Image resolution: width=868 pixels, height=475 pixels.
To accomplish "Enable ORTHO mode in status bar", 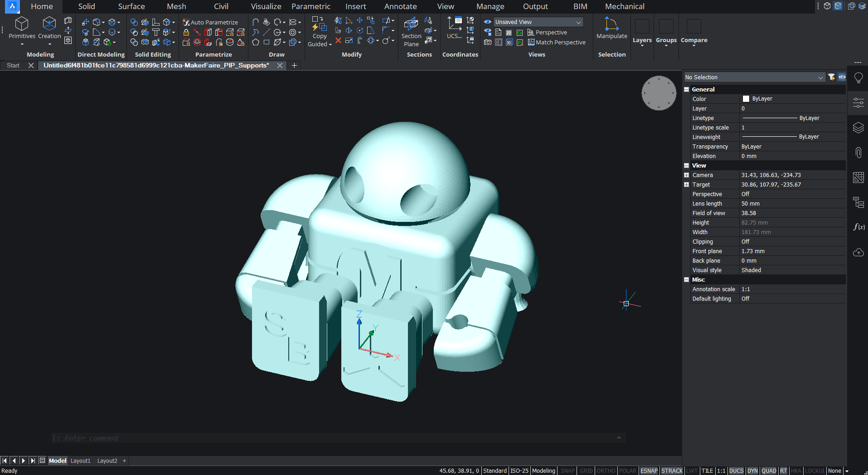I will coord(606,471).
